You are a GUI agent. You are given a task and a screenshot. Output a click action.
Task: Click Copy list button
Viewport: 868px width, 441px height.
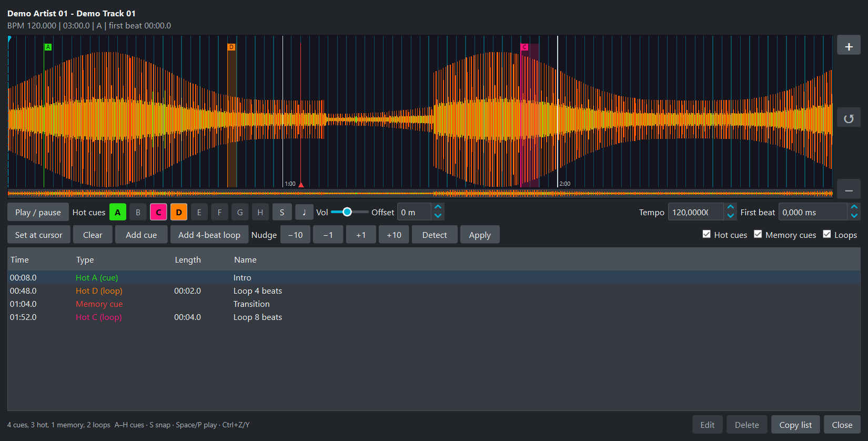click(x=795, y=425)
